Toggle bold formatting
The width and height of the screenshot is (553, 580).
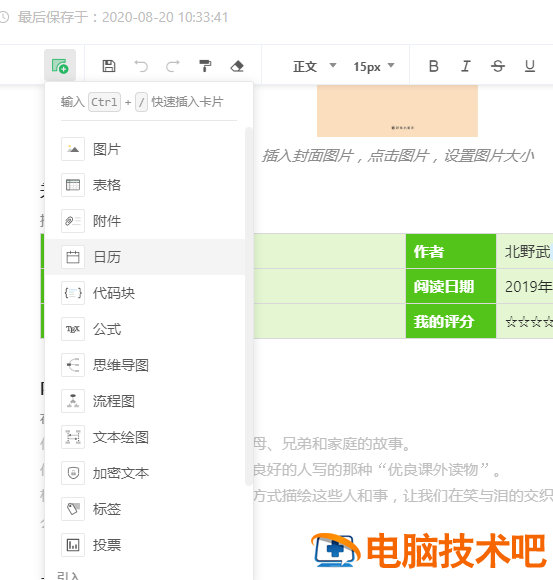tap(434, 66)
